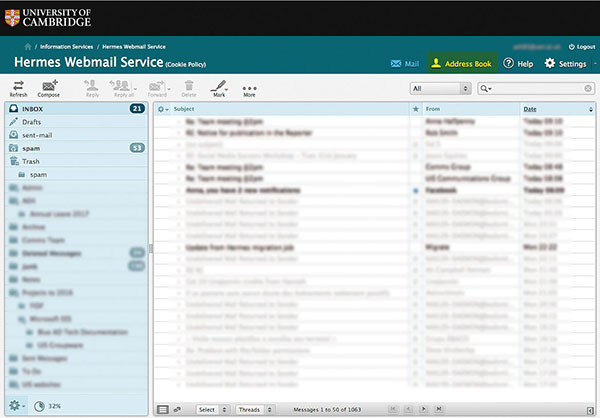600x418 pixels.
Task: Open the Address Book tab
Action: click(x=462, y=63)
